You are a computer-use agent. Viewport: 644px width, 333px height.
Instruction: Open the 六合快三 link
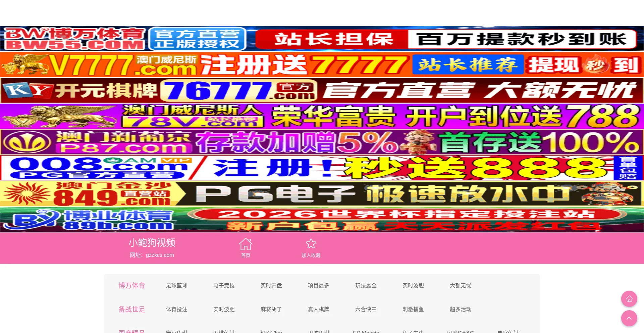coord(366,309)
